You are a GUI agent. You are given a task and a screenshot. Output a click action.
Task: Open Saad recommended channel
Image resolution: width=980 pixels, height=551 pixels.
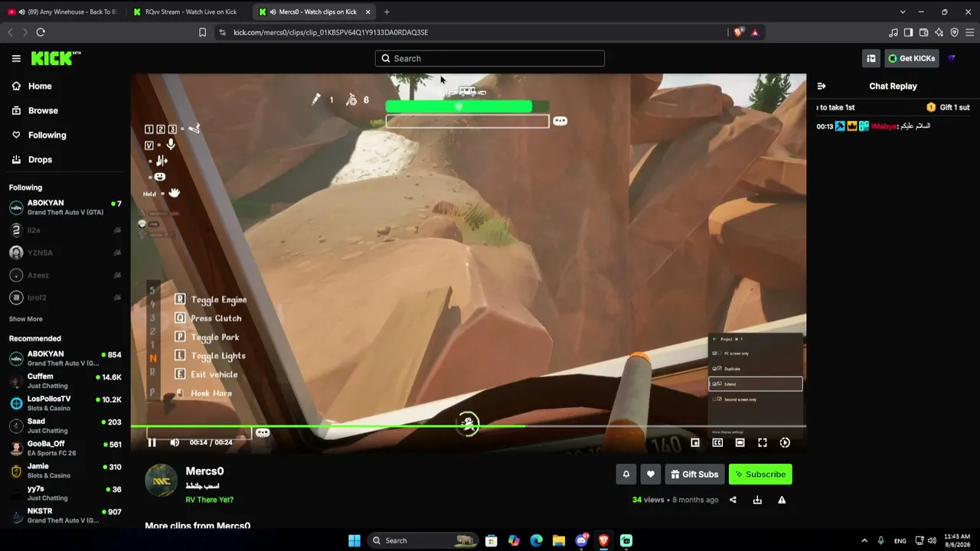[x=65, y=425]
